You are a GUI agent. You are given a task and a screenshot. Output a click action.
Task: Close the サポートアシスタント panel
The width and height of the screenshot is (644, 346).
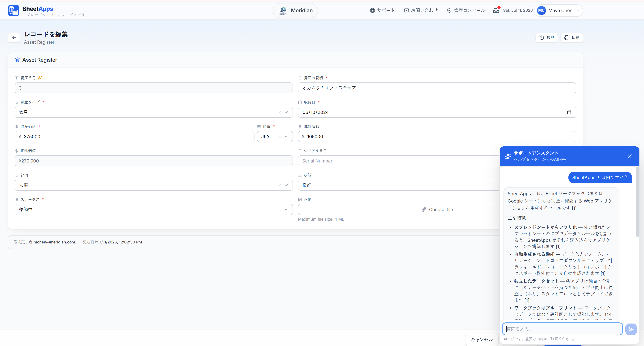click(x=630, y=156)
